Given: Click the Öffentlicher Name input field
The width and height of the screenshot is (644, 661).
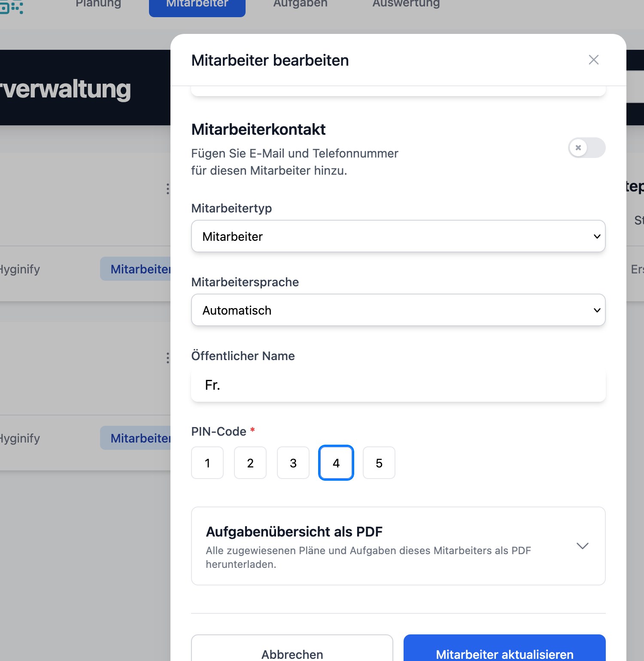Looking at the screenshot, I should [x=398, y=385].
